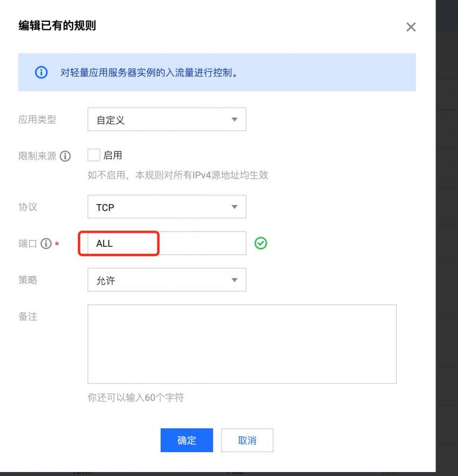Image resolution: width=458 pixels, height=476 pixels.
Task: Click the arrow on TCP combo box
Action: [x=235, y=207]
